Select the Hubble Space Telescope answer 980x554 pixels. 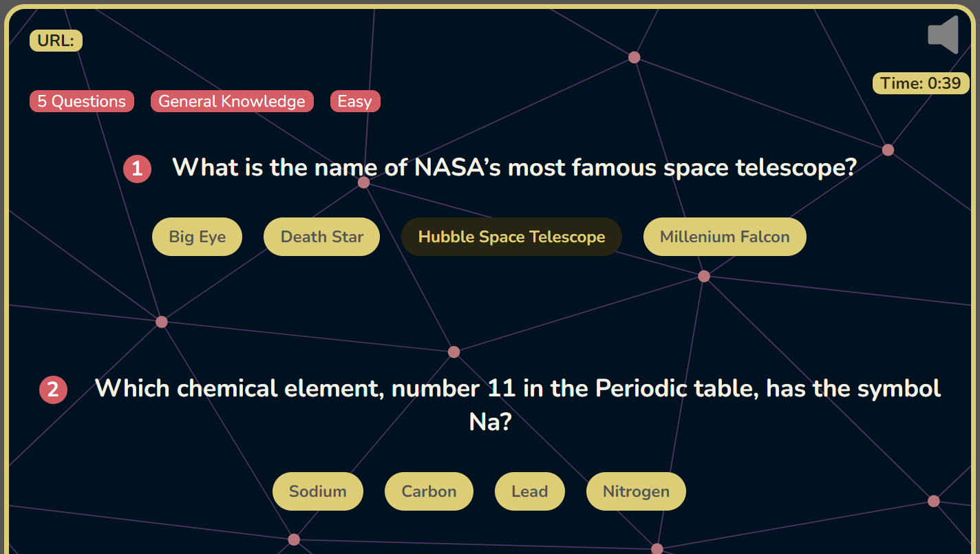[x=511, y=237]
